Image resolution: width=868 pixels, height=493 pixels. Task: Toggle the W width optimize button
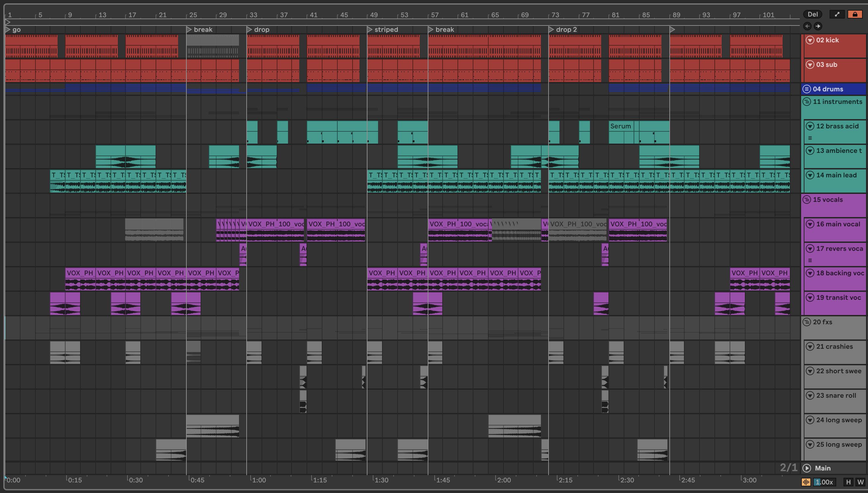pyautogui.click(x=860, y=481)
